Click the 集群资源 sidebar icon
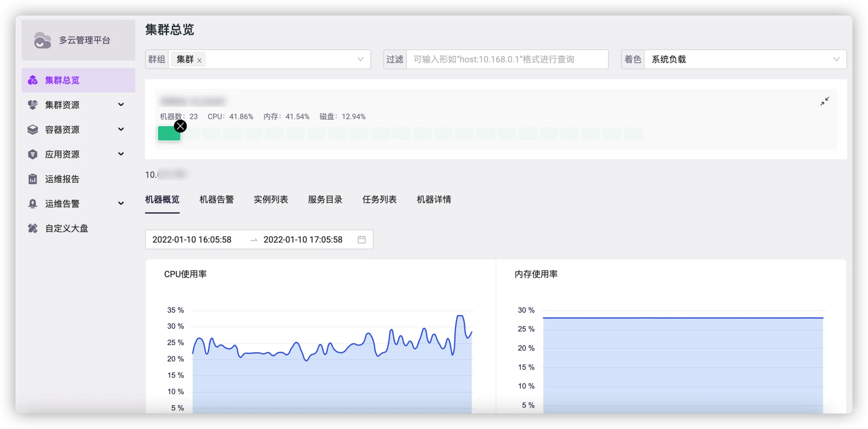Viewport: 868px width, 429px height. [x=33, y=105]
